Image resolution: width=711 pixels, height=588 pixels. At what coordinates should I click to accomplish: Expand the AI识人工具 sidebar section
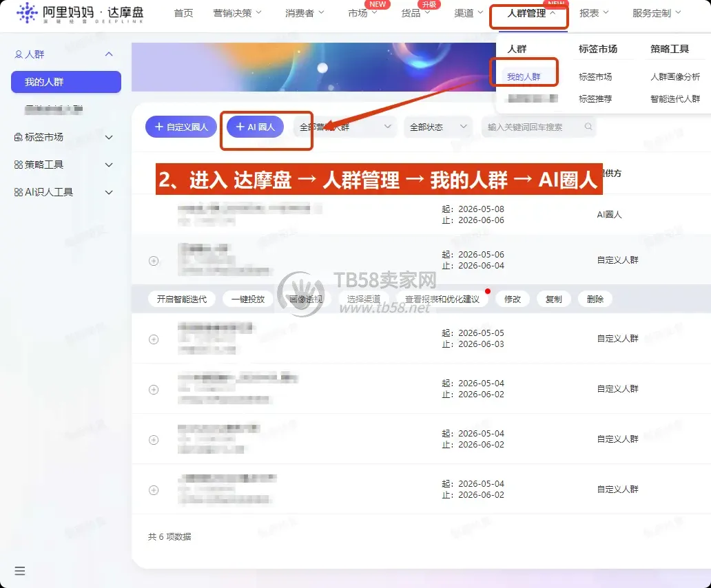tap(109, 193)
